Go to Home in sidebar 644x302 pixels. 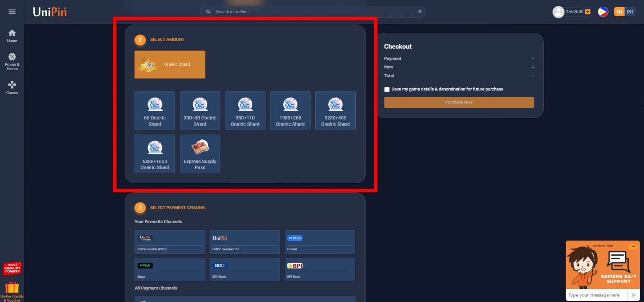12,36
